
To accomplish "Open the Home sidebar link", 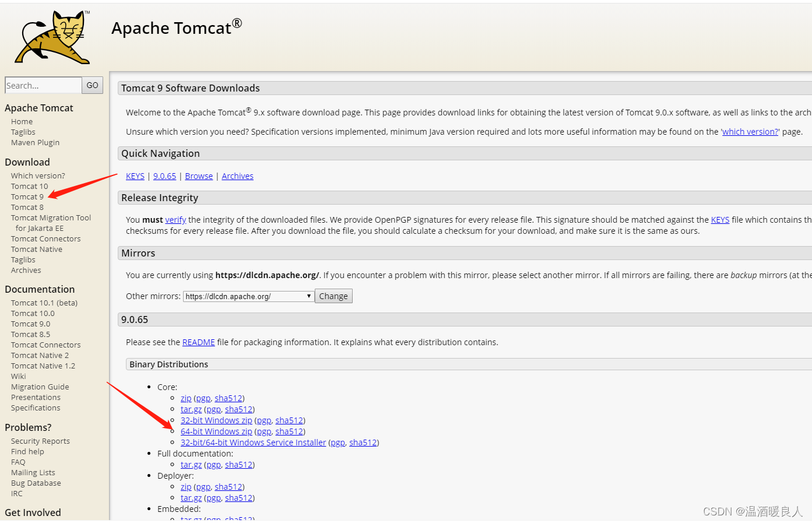I will [x=22, y=122].
